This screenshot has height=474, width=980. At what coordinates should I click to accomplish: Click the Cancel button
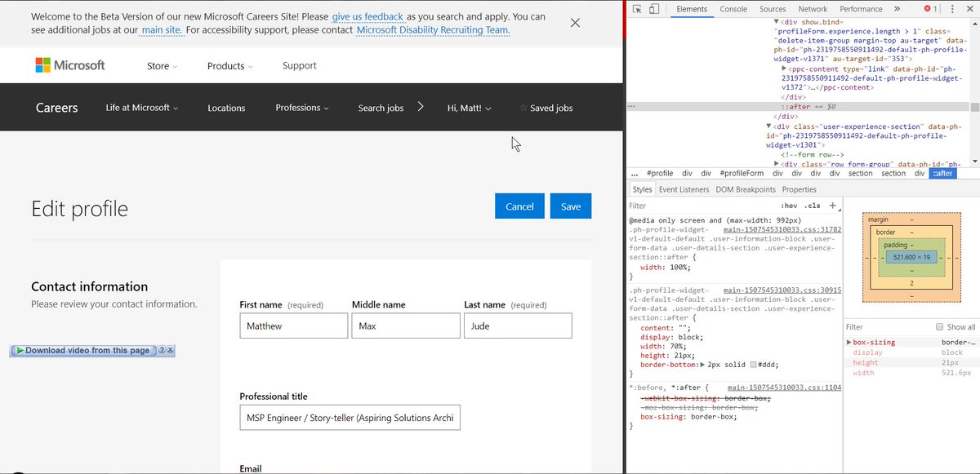point(519,206)
